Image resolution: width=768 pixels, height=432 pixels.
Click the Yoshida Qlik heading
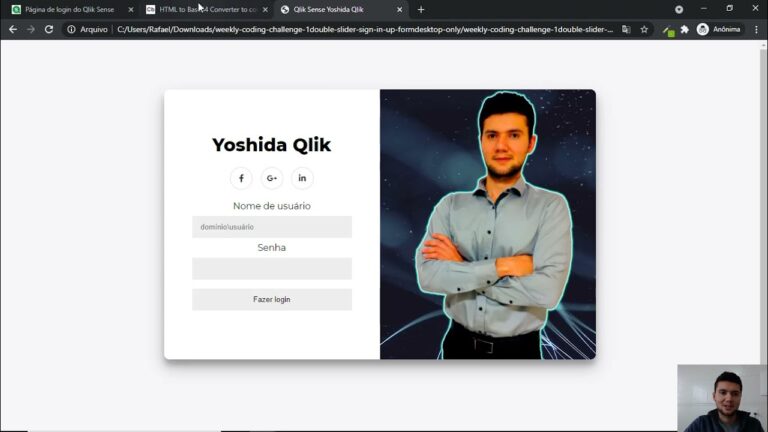click(x=271, y=145)
